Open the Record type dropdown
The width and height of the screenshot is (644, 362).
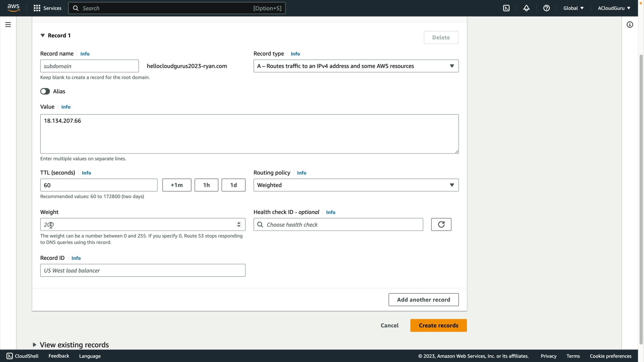356,66
